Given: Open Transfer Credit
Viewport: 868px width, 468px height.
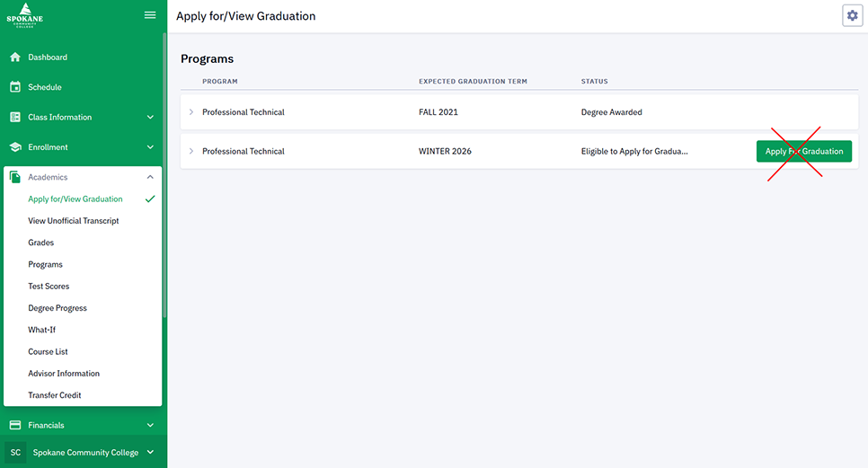Looking at the screenshot, I should tap(55, 395).
